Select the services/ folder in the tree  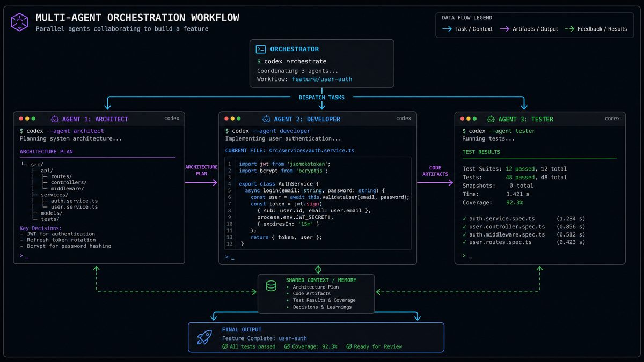coord(54,195)
